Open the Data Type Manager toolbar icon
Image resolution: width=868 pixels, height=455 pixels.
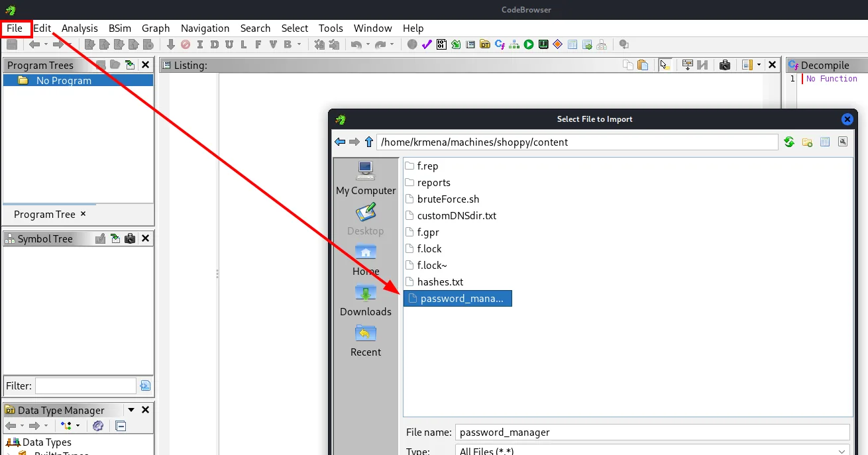click(485, 44)
